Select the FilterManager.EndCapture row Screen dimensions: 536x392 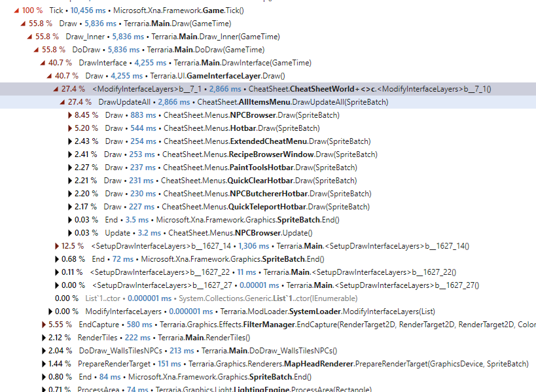point(268,325)
